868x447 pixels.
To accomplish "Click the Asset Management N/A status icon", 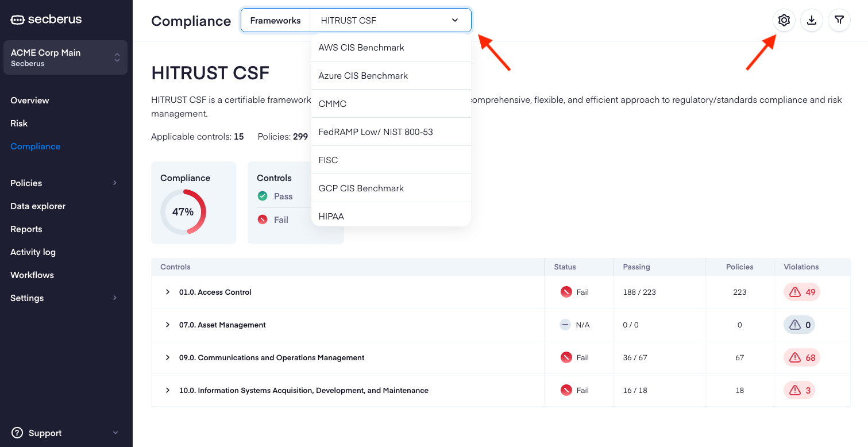I will point(565,325).
